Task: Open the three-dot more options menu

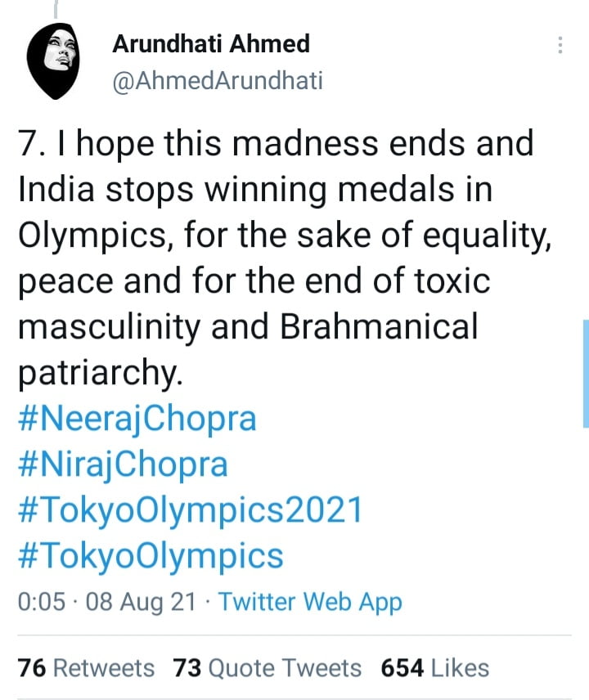Action: click(x=560, y=46)
